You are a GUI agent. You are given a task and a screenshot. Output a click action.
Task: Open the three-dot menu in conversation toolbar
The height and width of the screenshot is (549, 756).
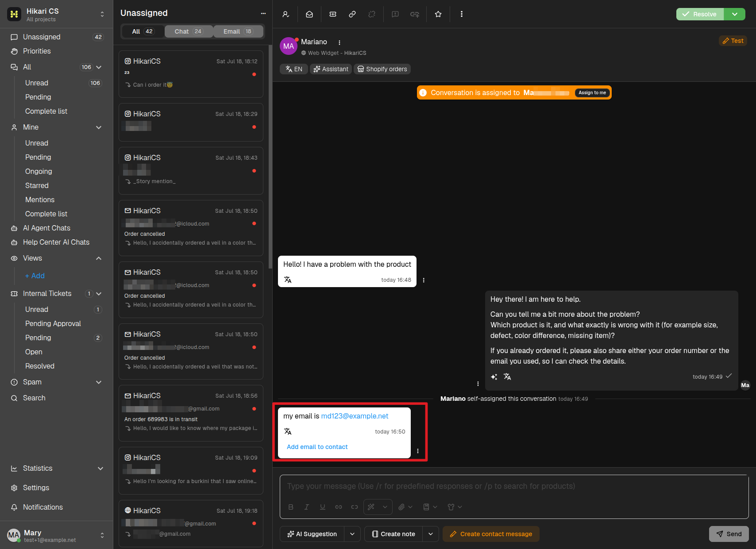pos(462,14)
